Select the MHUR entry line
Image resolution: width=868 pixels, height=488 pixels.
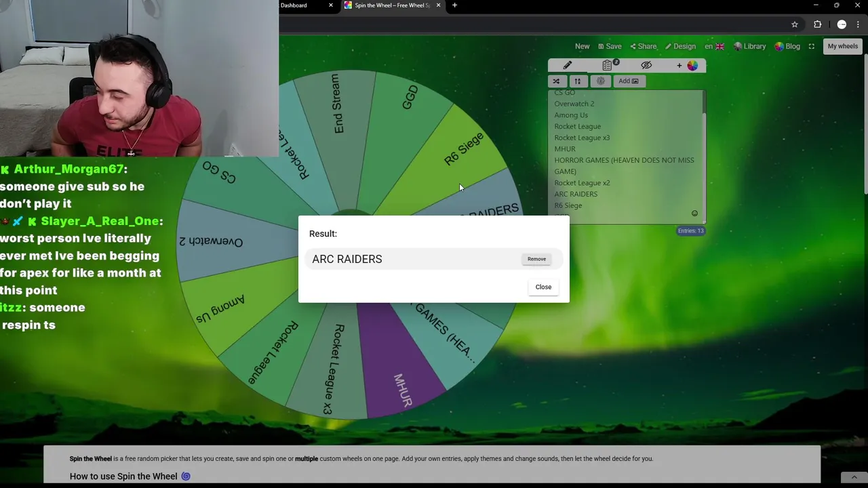[565, 149]
